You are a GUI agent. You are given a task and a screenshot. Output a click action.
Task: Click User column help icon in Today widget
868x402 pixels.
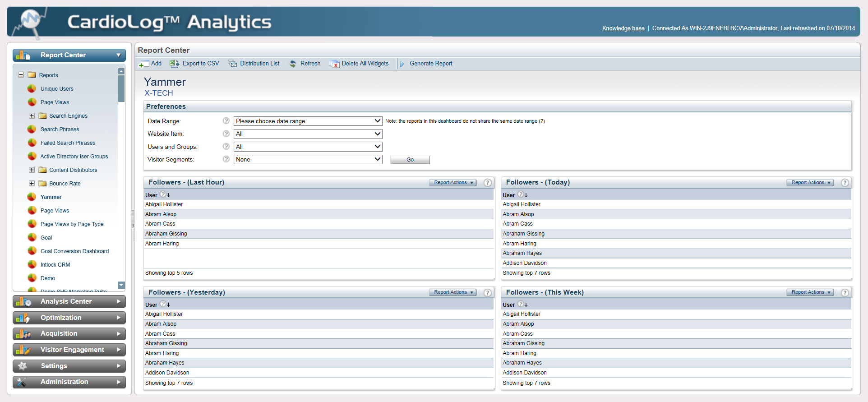[520, 194]
